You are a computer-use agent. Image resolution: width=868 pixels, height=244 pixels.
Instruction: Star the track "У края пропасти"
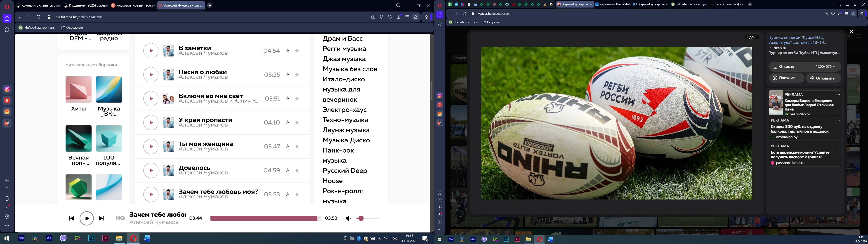click(x=297, y=123)
